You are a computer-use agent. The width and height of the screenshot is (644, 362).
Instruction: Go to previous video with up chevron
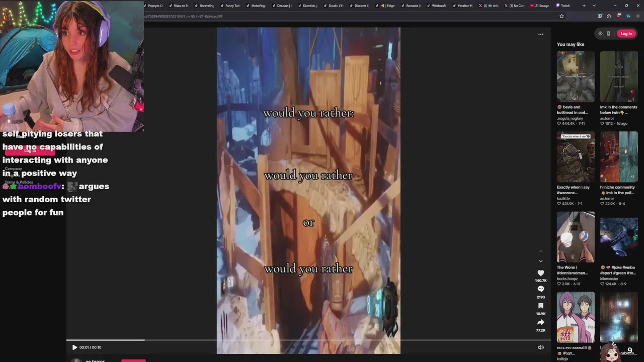click(541, 251)
